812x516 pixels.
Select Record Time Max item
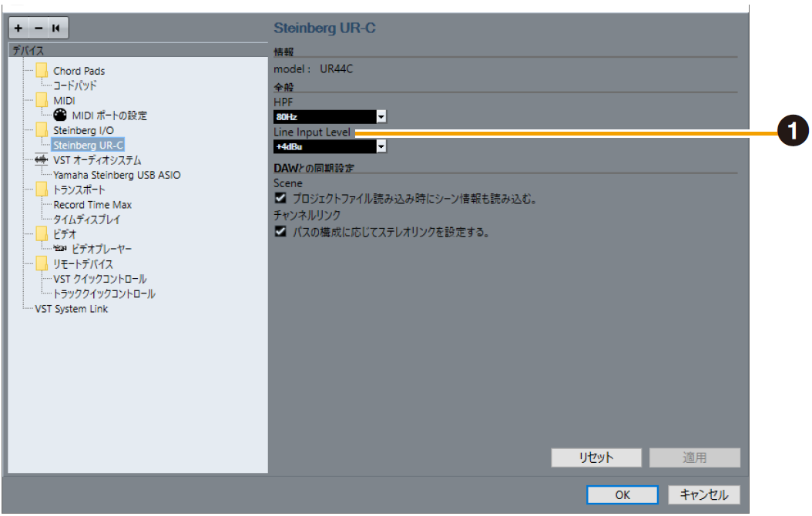click(x=92, y=205)
